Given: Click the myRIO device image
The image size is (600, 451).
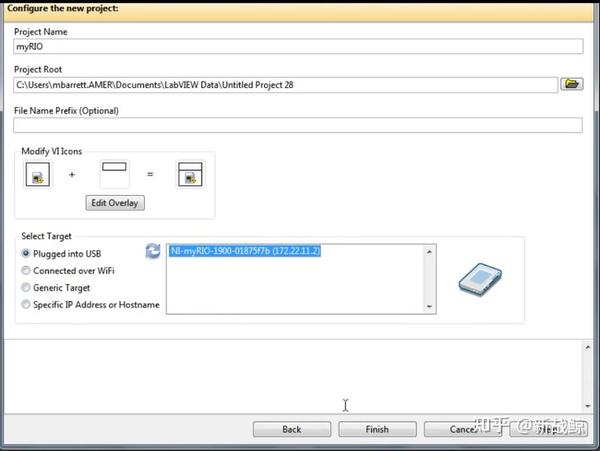Looking at the screenshot, I should point(480,280).
